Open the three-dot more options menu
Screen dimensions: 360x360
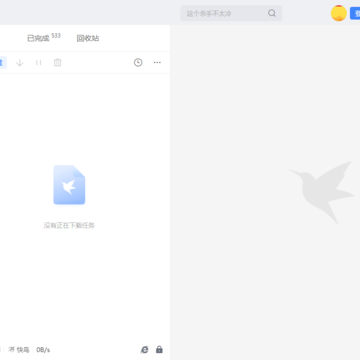click(157, 62)
